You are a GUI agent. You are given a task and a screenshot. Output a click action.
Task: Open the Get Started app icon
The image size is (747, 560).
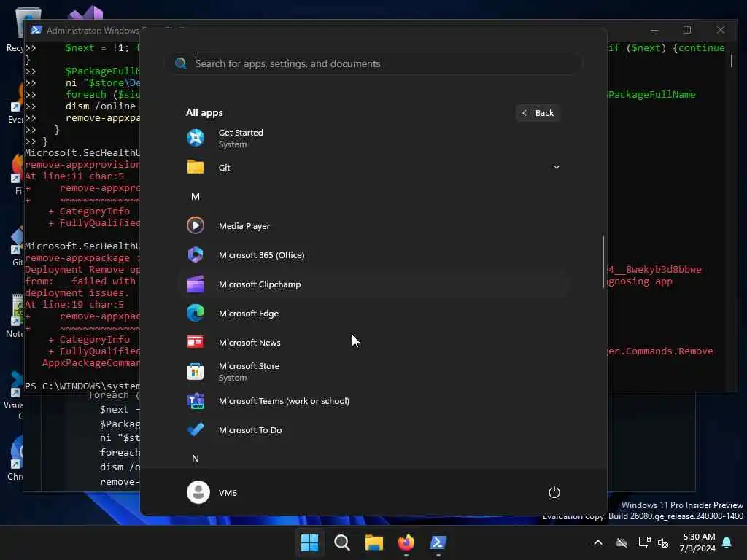pyautogui.click(x=196, y=138)
